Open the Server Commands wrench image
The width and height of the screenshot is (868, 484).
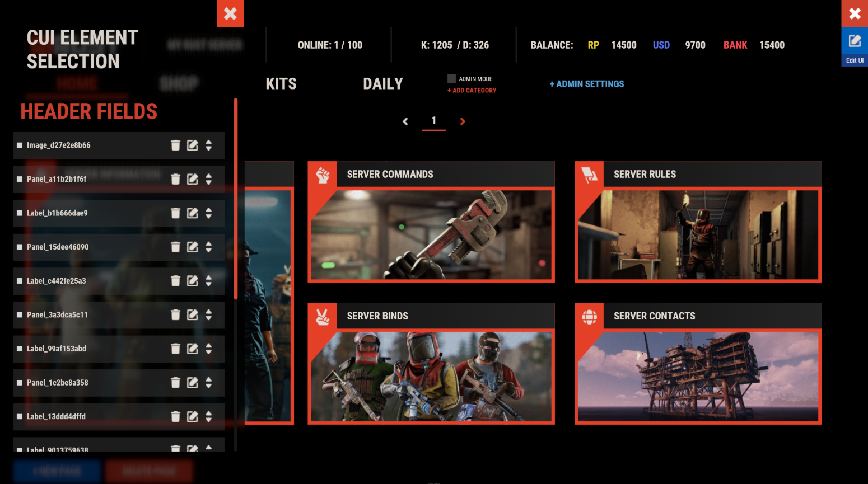(431, 235)
